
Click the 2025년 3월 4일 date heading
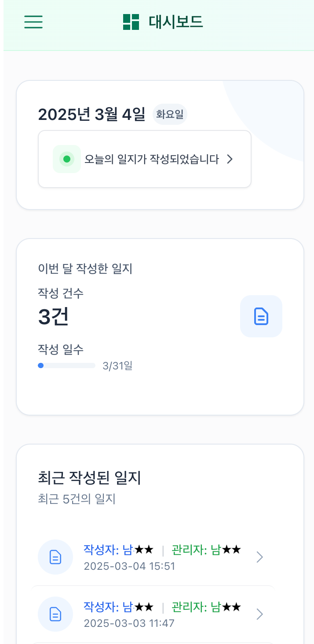[93, 113]
